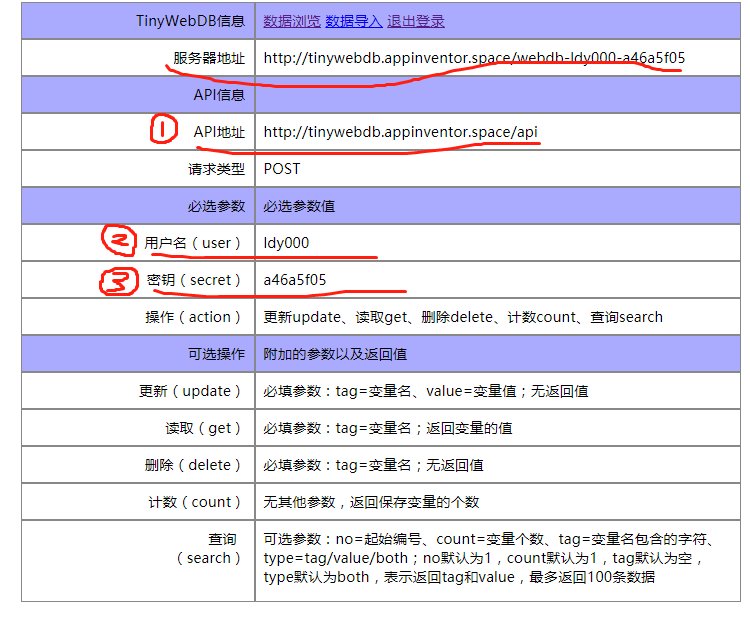Select the secret value a46a5f05
This screenshot has height=617, width=750.
click(295, 280)
